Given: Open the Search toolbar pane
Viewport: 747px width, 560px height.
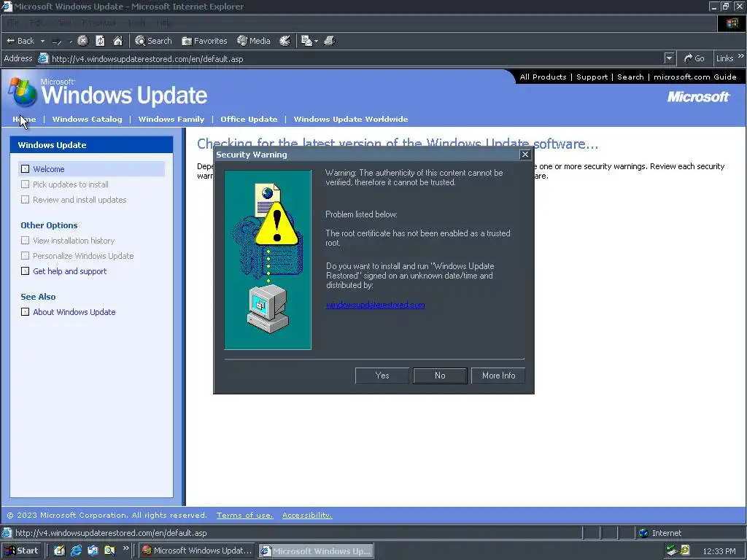Looking at the screenshot, I should (153, 41).
